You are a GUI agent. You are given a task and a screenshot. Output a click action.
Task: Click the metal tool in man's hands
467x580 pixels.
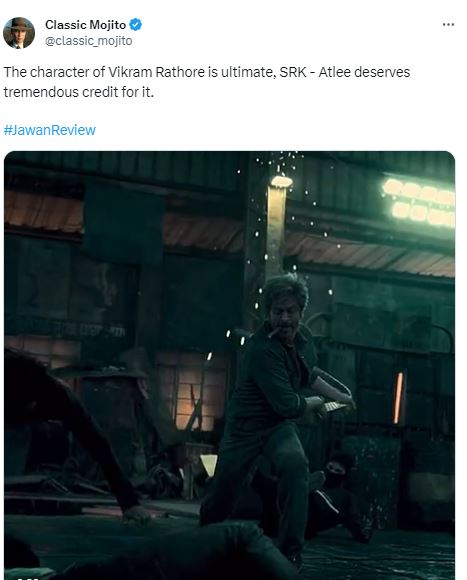(x=335, y=406)
